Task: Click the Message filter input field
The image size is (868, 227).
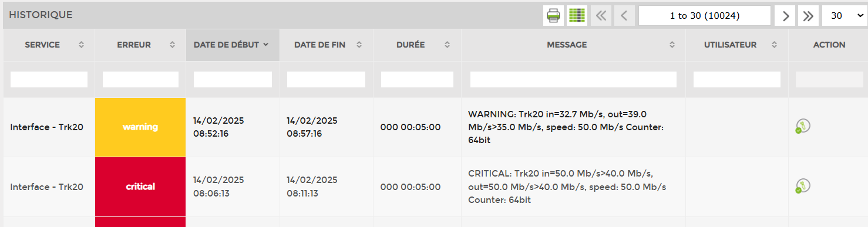Action: [573, 79]
